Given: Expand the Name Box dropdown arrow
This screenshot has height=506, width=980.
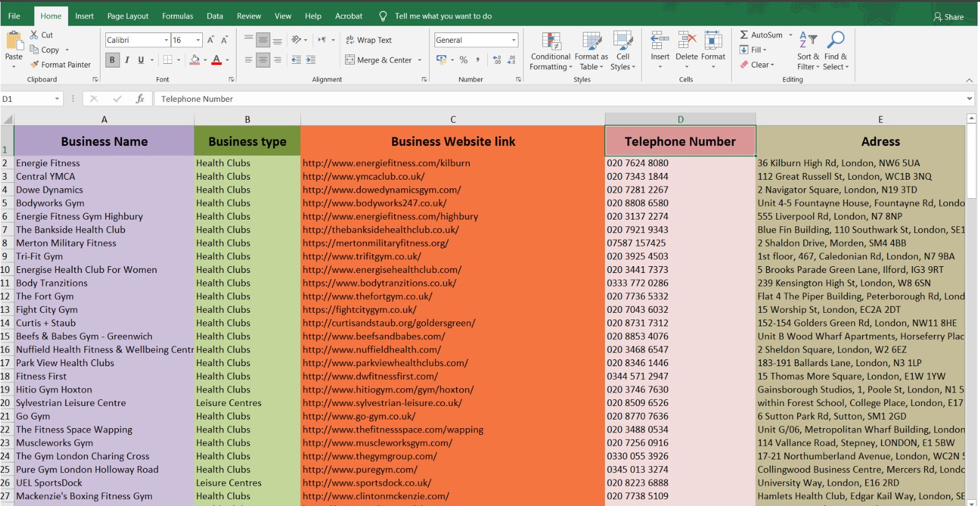Looking at the screenshot, I should 57,99.
